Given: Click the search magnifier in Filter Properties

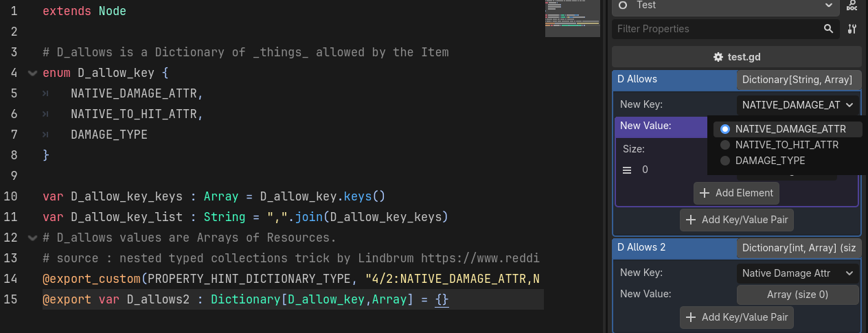Looking at the screenshot, I should pos(829,29).
